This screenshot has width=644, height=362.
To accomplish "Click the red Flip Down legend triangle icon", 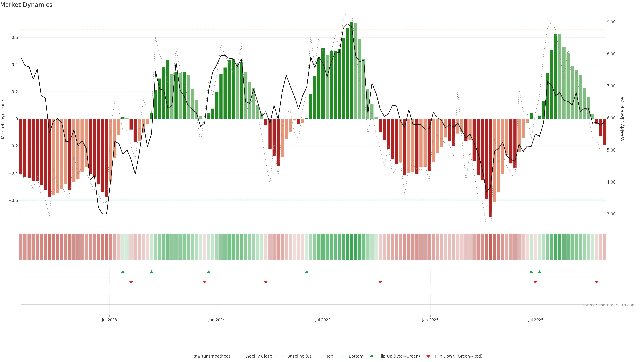I will [428, 356].
